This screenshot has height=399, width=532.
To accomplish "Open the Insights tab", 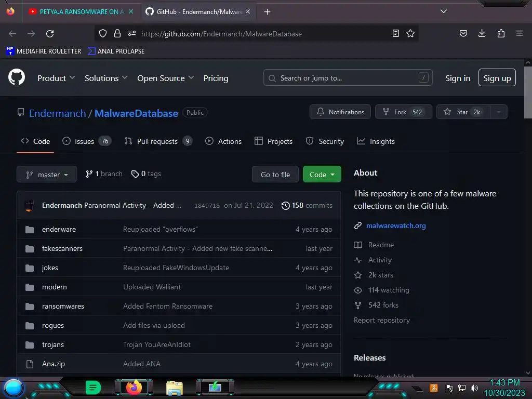I will [376, 141].
